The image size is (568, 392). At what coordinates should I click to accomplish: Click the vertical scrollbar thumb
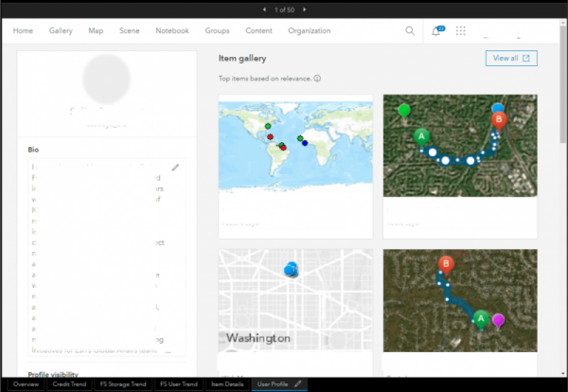(x=563, y=83)
